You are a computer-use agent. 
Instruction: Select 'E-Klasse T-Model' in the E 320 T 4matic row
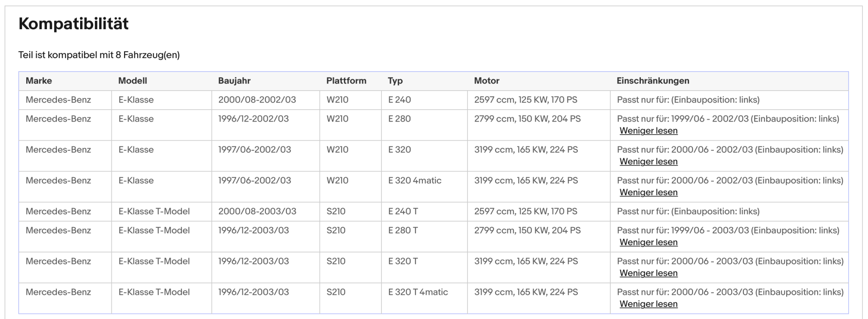(154, 292)
